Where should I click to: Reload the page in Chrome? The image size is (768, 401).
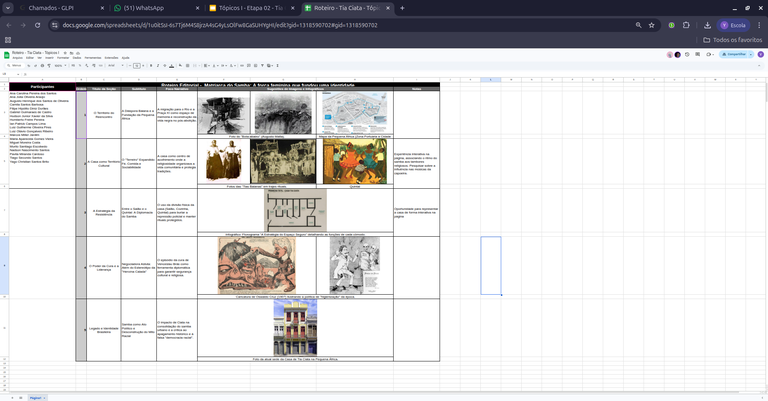[x=37, y=25]
